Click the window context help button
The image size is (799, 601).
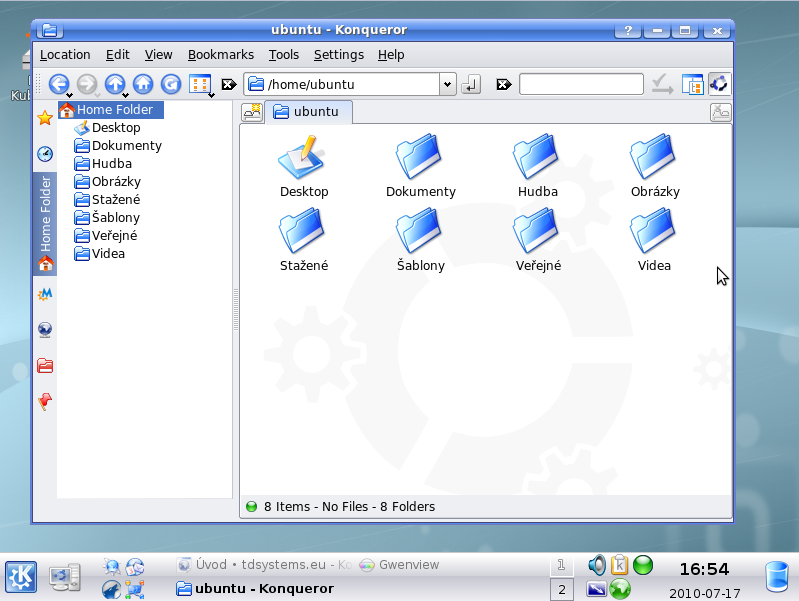coord(628,31)
